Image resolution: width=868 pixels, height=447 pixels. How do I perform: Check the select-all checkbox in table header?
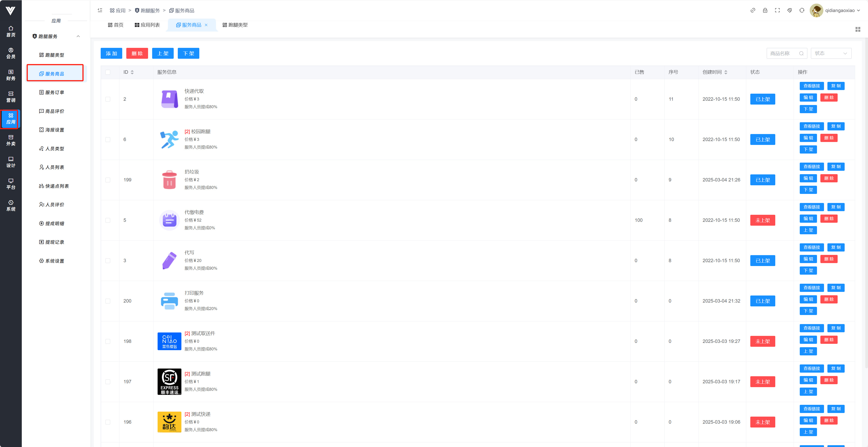pos(108,72)
